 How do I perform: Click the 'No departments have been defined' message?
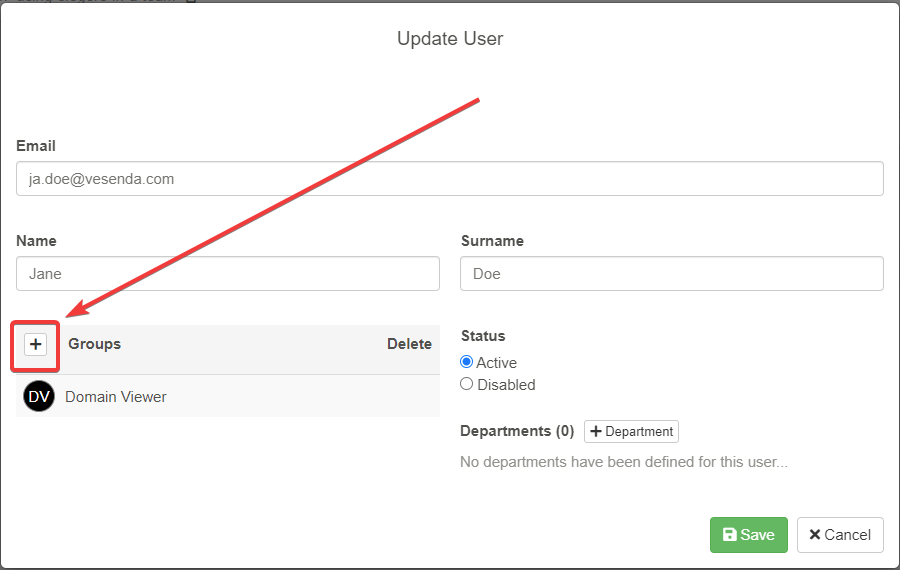[624, 462]
